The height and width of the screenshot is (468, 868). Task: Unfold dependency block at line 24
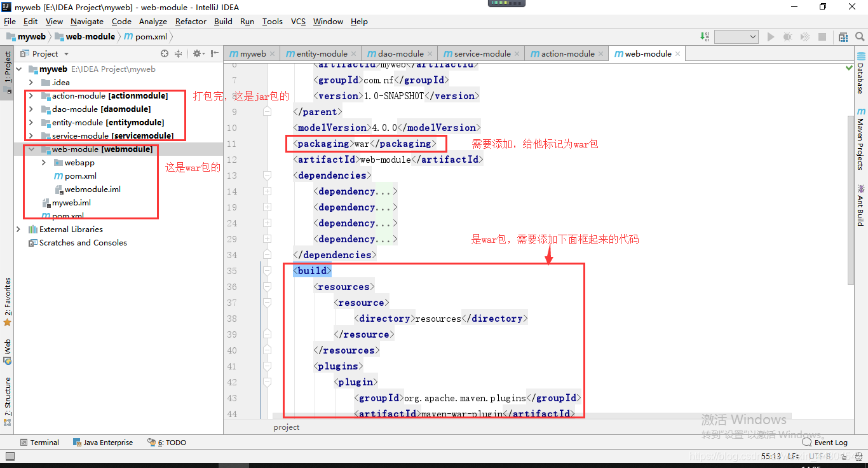(x=267, y=223)
